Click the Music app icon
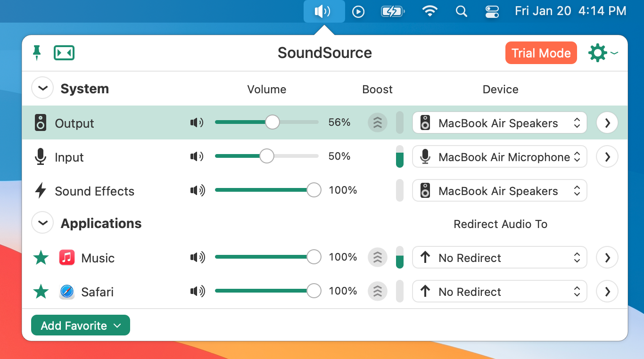 pos(67,258)
